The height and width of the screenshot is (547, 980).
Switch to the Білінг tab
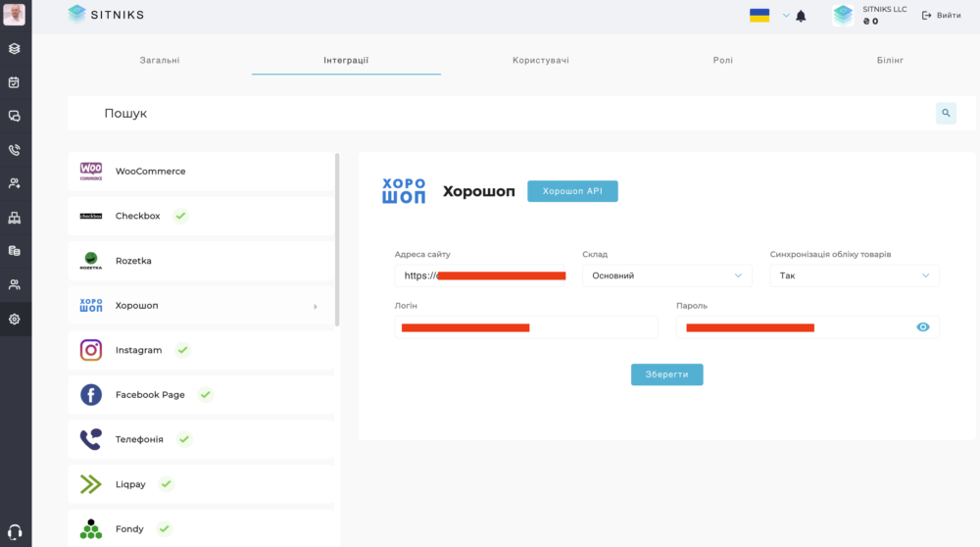890,60
